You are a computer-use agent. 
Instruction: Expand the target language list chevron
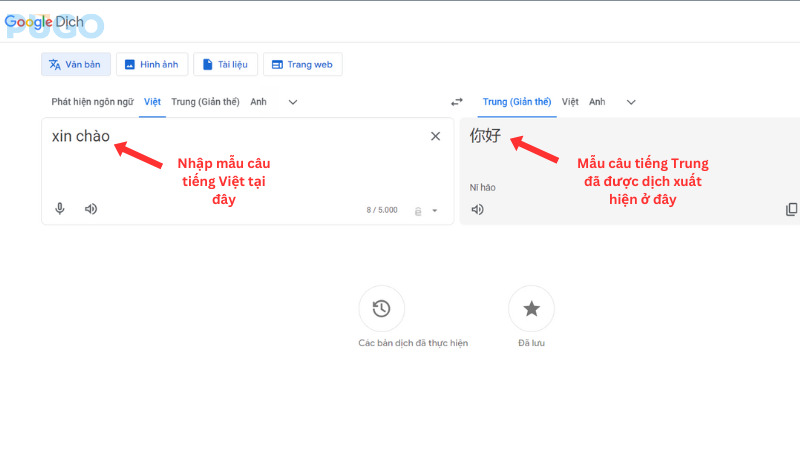(x=631, y=102)
